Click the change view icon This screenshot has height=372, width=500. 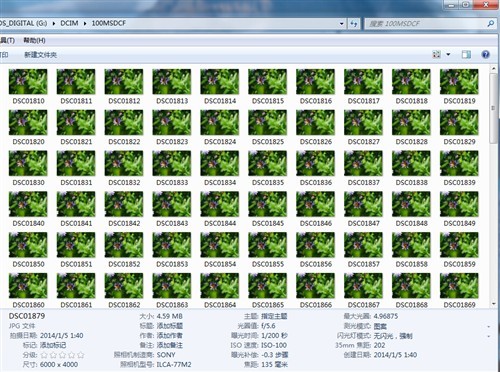pos(436,54)
